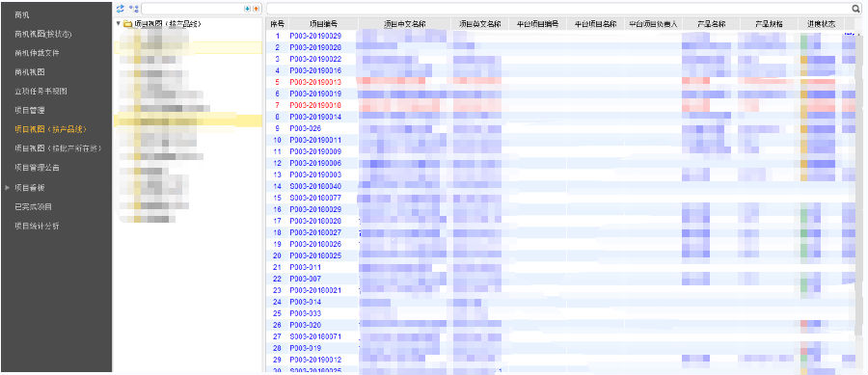The image size is (868, 375).
Task: Click the 平台项目负责人 column header
Action: (x=653, y=24)
